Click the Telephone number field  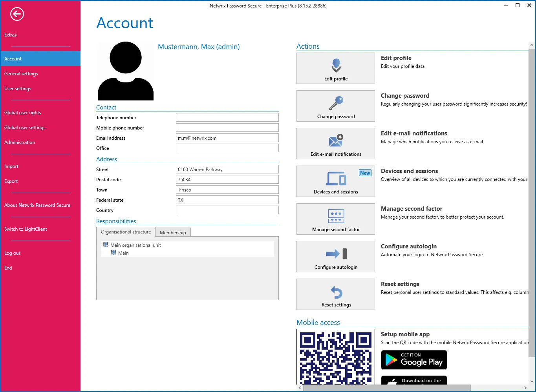point(227,117)
